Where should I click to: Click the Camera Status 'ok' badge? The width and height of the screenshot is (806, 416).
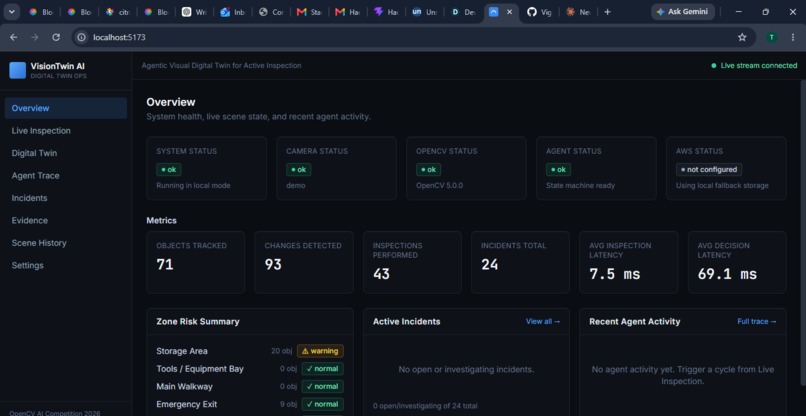(299, 170)
